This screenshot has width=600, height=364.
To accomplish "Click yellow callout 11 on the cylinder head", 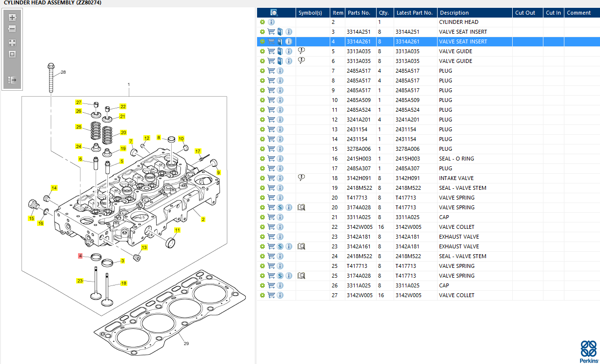I will [178, 230].
